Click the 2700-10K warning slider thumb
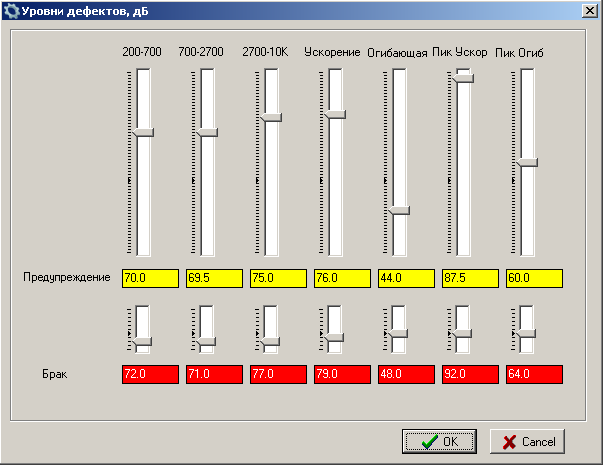603x465 pixels. [x=271, y=117]
